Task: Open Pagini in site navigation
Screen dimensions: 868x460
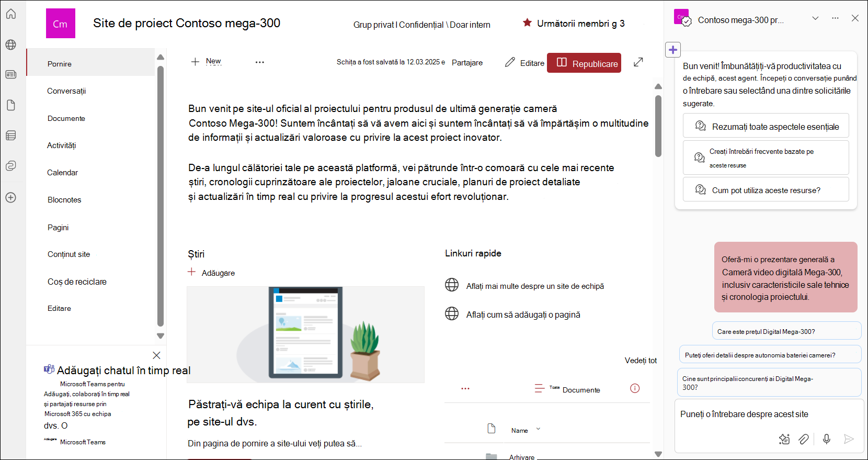Action: click(x=58, y=228)
